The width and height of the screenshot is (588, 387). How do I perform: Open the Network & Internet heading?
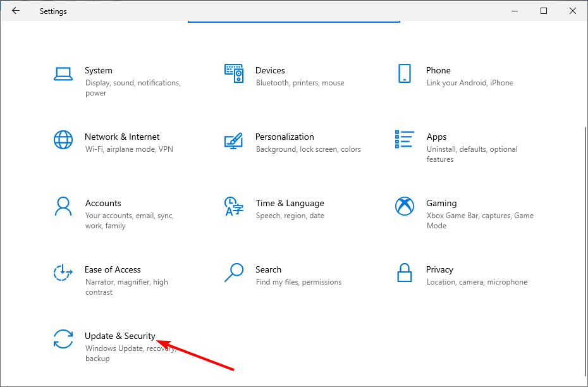pyautogui.click(x=122, y=137)
